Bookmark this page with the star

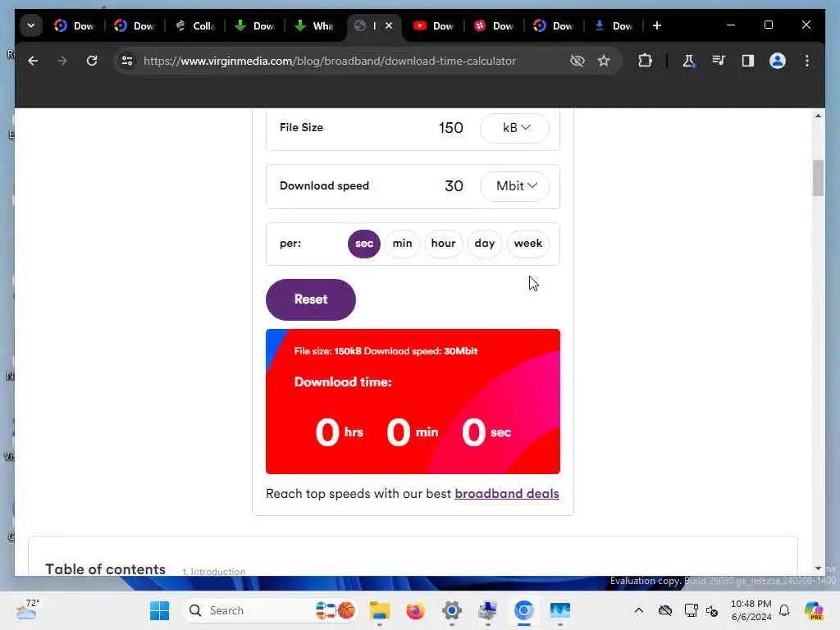click(604, 61)
